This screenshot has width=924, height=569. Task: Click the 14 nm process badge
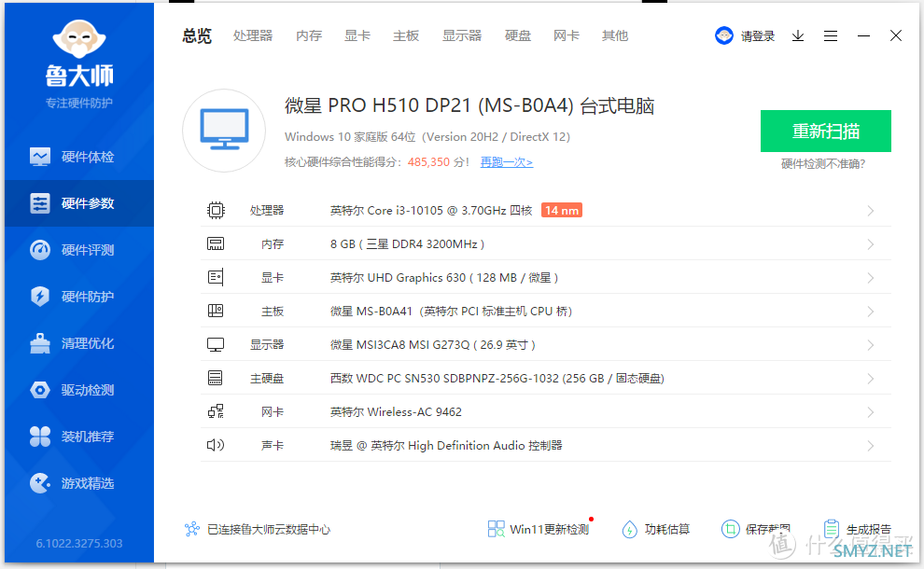pyautogui.click(x=562, y=210)
